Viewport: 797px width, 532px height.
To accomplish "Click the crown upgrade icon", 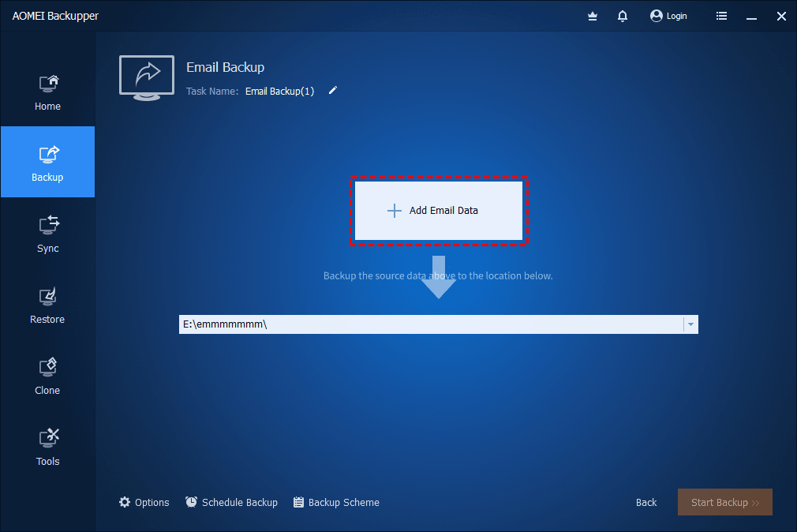I will (593, 16).
